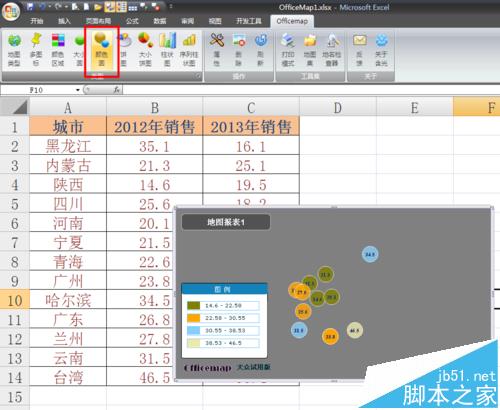Click the Save icon in quick access toolbar
The height and width of the screenshot is (410, 500).
tap(30, 6)
